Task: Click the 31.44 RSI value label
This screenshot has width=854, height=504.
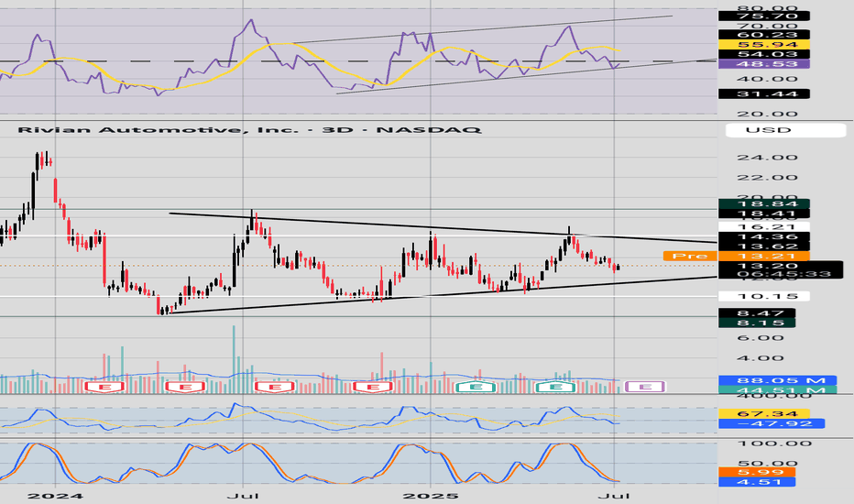Action: [x=764, y=94]
